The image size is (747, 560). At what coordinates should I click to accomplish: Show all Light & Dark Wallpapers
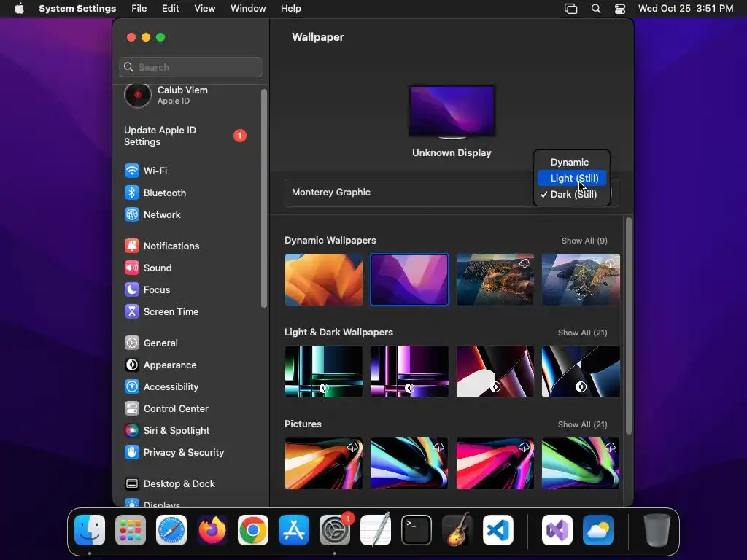582,332
